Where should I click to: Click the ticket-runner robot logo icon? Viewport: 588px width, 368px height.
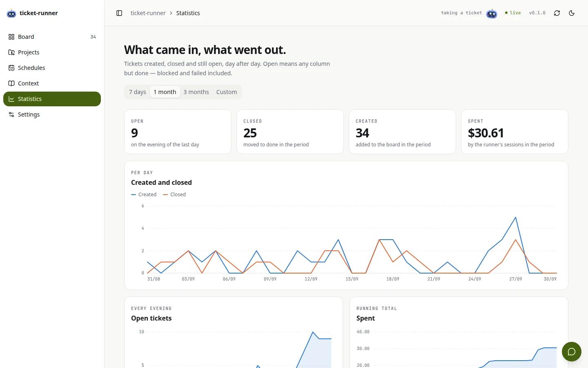point(11,13)
